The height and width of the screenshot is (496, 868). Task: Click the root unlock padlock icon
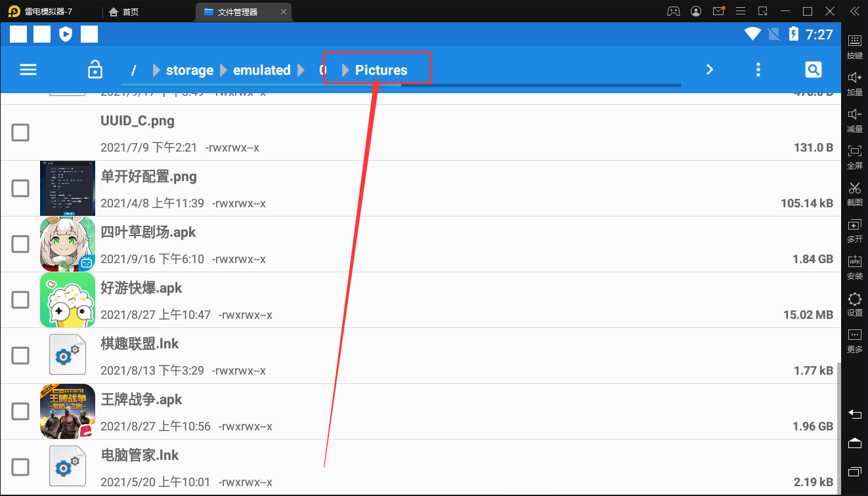95,70
